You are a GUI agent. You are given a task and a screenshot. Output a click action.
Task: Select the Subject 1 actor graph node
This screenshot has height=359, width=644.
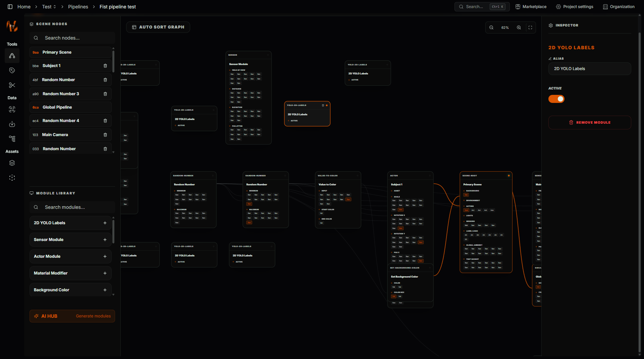[x=410, y=218]
